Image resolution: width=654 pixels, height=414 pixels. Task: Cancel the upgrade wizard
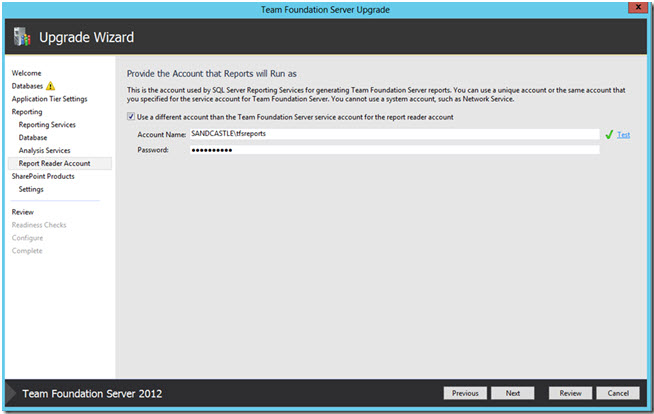click(x=618, y=393)
